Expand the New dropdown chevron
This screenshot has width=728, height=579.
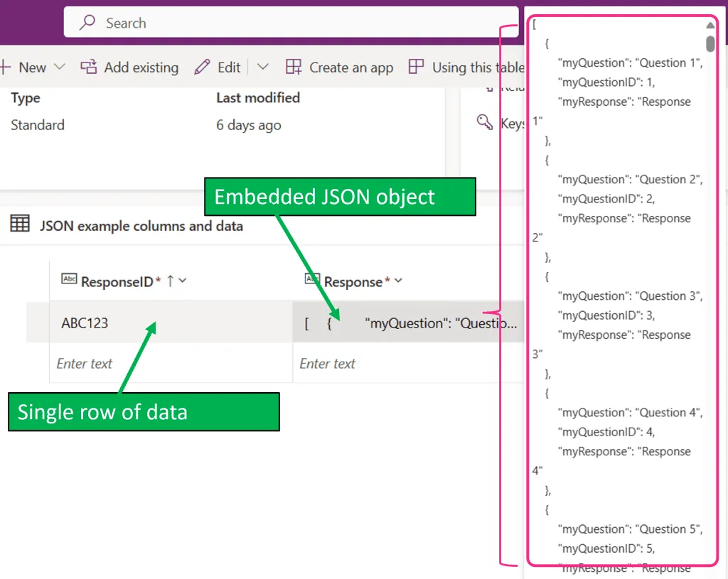[60, 67]
